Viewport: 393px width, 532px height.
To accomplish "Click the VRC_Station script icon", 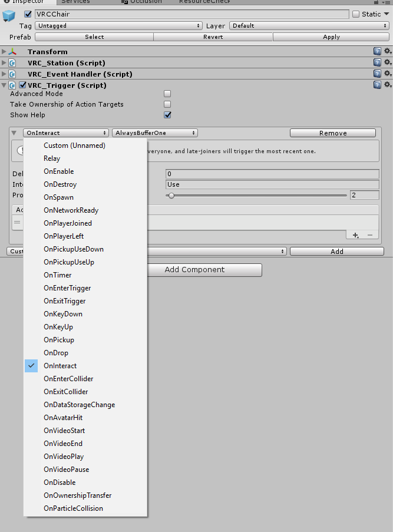I will pos(12,63).
